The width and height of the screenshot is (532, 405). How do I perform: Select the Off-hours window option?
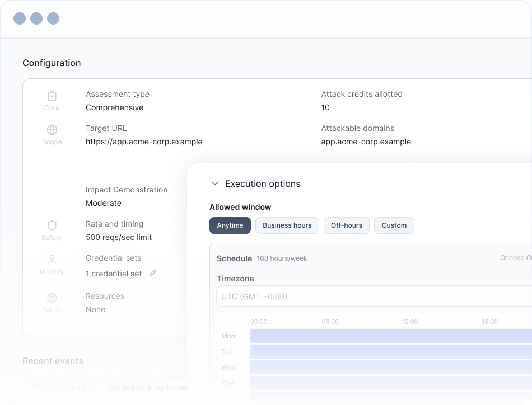point(347,225)
